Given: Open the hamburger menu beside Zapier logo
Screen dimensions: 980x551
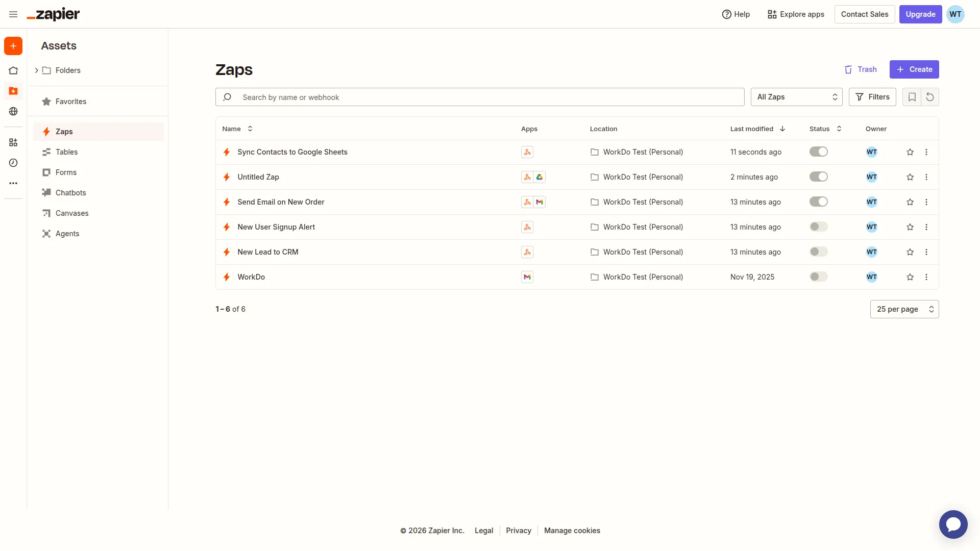Looking at the screenshot, I should (13, 14).
